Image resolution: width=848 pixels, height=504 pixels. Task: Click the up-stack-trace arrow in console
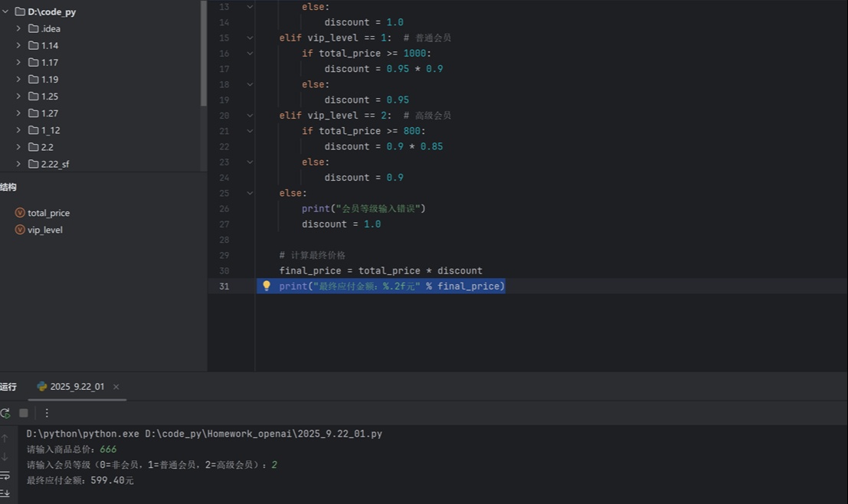(x=5, y=439)
